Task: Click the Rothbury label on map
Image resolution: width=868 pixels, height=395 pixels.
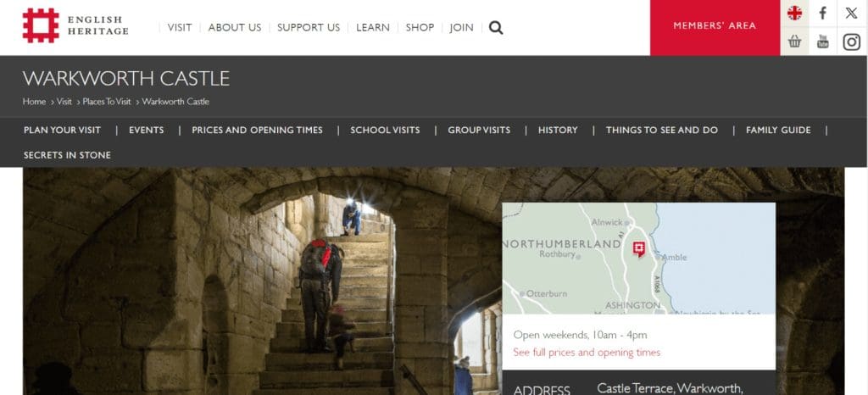Action: point(558,254)
